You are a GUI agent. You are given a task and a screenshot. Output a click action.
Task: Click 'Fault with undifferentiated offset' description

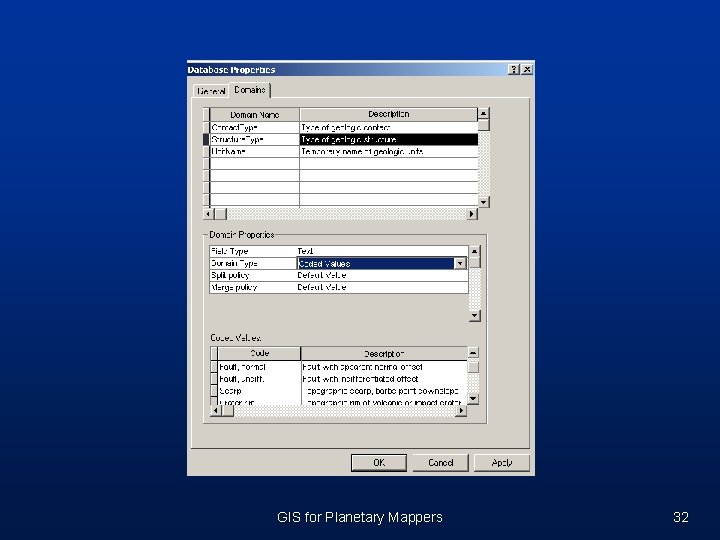(384, 379)
